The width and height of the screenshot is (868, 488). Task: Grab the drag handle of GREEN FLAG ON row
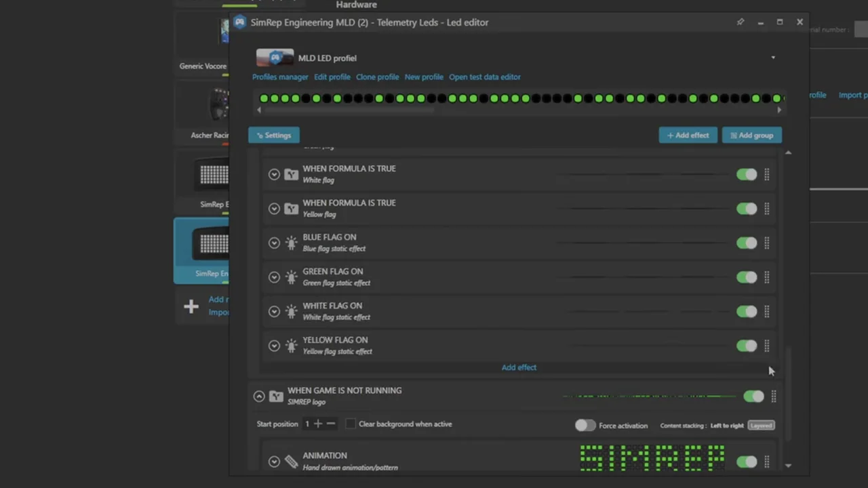[x=767, y=277]
